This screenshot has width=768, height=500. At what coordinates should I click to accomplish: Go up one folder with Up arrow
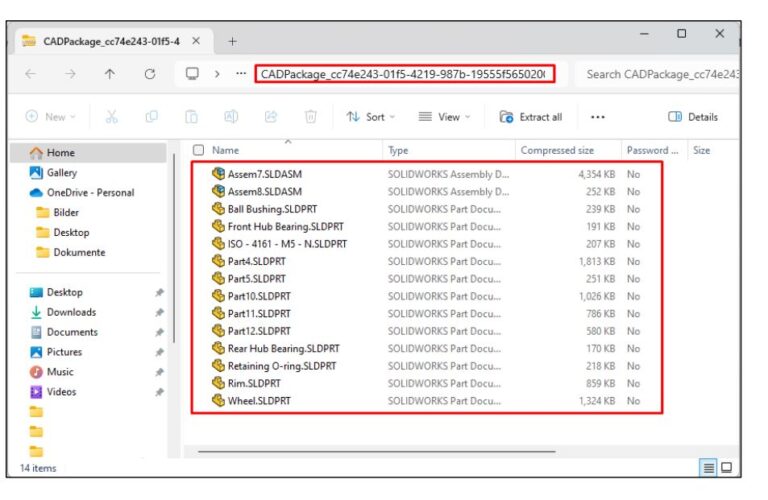click(x=110, y=74)
